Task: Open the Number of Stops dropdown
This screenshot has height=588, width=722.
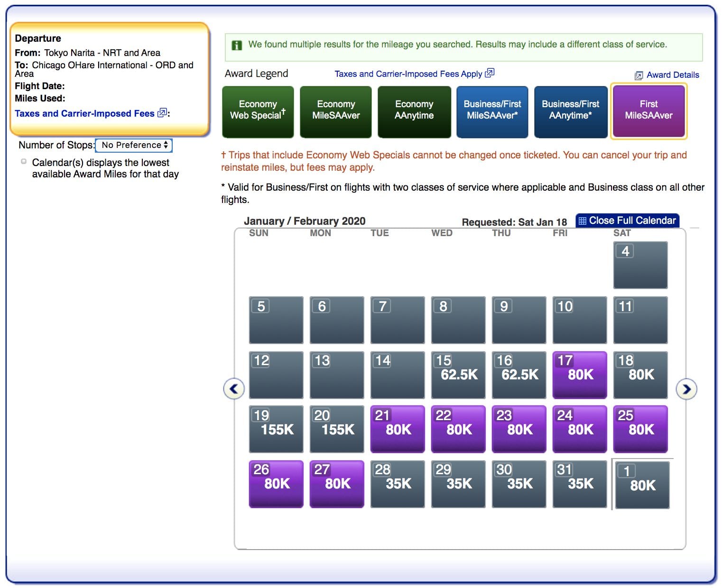Action: [x=134, y=145]
